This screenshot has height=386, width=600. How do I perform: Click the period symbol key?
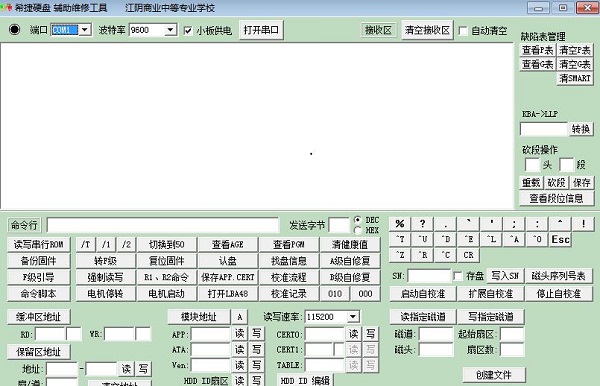coord(445,224)
